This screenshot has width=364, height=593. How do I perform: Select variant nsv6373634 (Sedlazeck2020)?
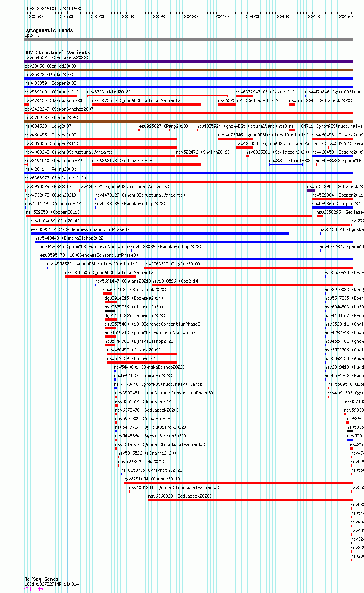(x=250, y=100)
